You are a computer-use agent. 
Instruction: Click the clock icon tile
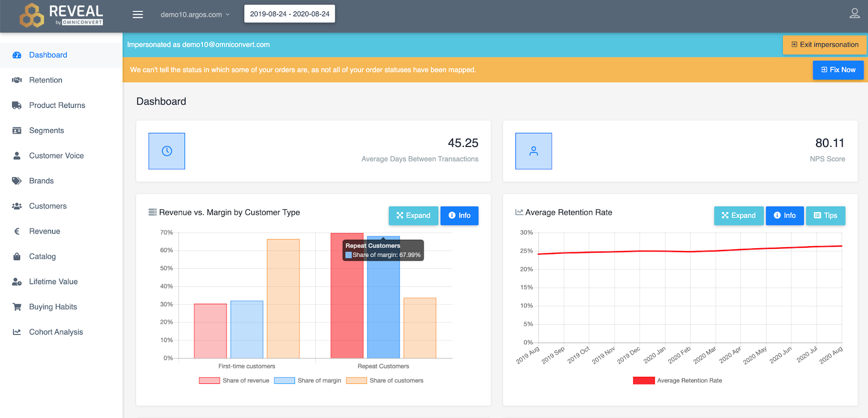pos(167,151)
